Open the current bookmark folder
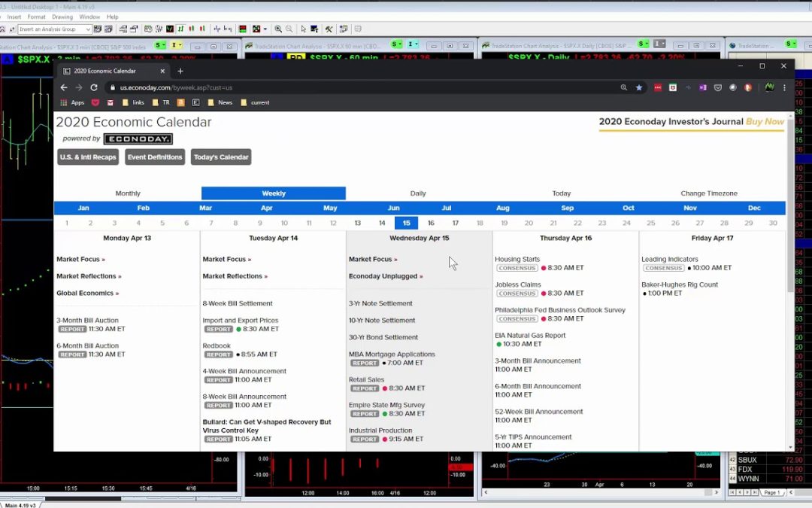812x508 pixels. pyautogui.click(x=255, y=102)
